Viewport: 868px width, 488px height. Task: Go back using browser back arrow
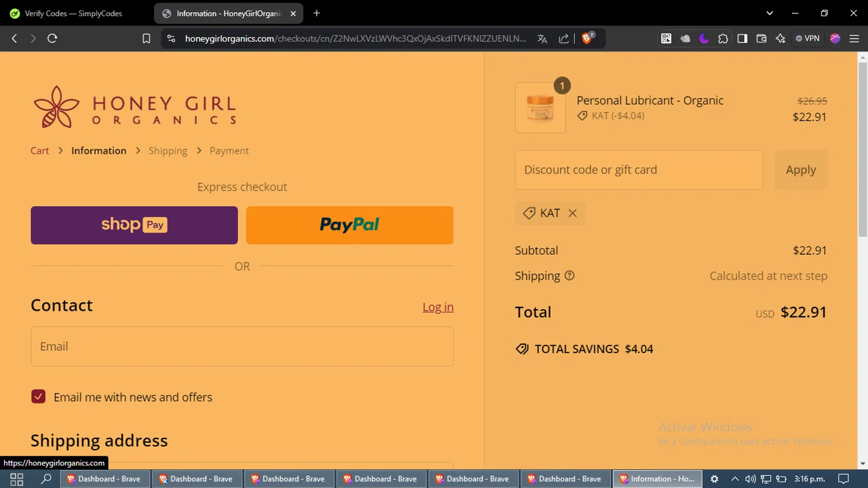[x=14, y=38]
